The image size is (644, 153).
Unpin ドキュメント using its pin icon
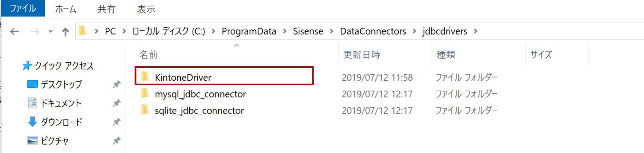tap(116, 103)
